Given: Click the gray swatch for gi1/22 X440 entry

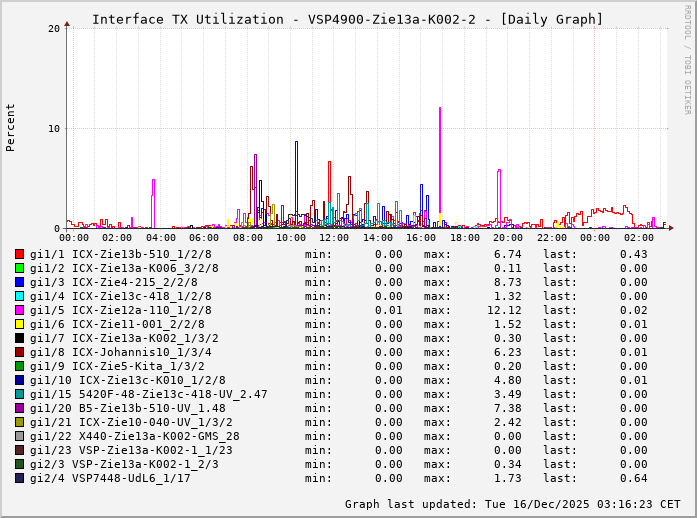Looking at the screenshot, I should tap(19, 436).
